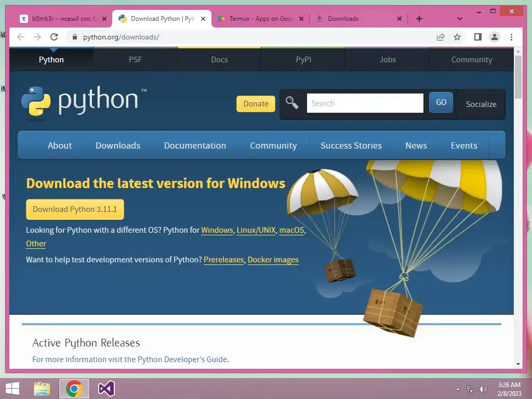Expand the tab search chevron
The height and width of the screenshot is (399, 532).
point(459,19)
